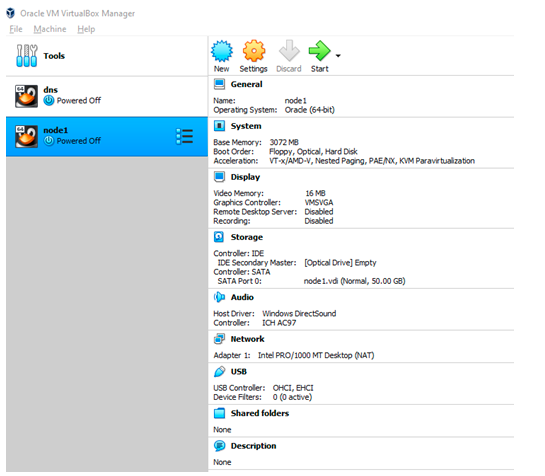Click the General section monitor icon

[x=219, y=84]
